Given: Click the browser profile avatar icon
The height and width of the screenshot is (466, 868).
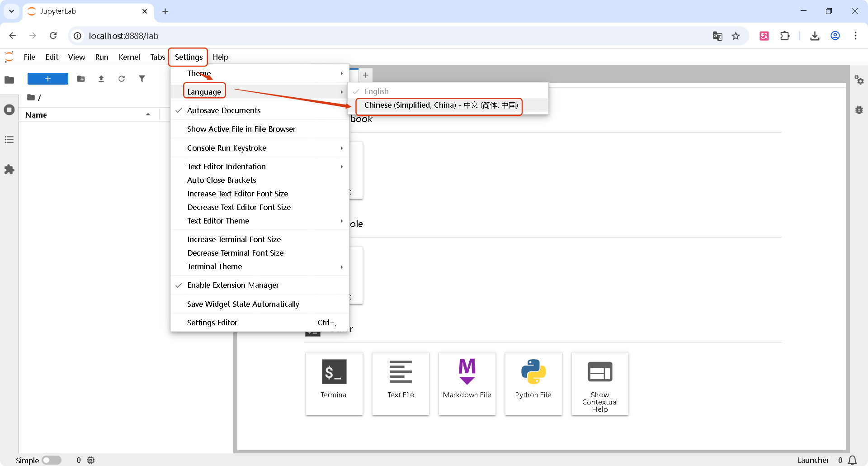Looking at the screenshot, I should coord(835,36).
